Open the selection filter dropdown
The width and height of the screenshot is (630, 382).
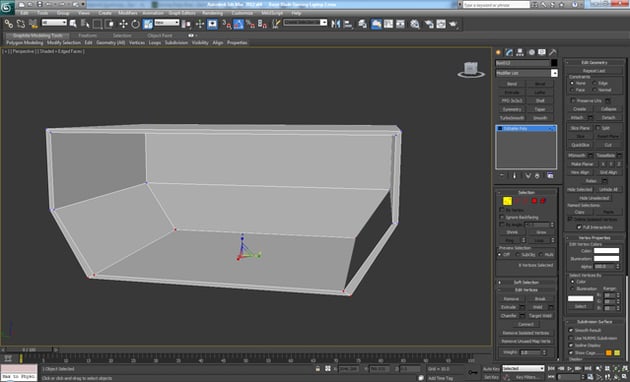coord(54,23)
